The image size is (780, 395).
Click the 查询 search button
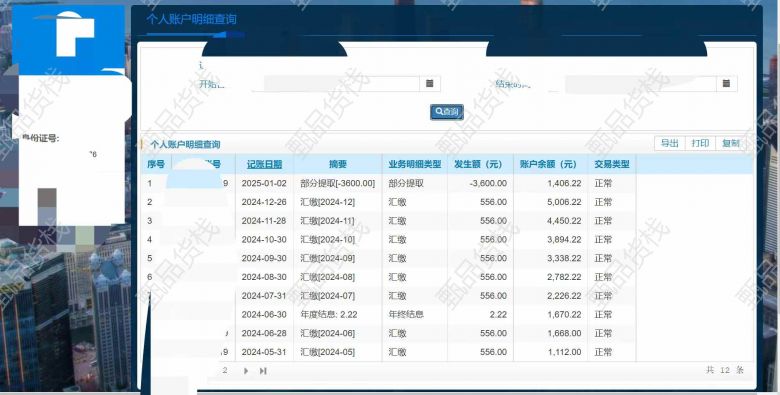447,112
